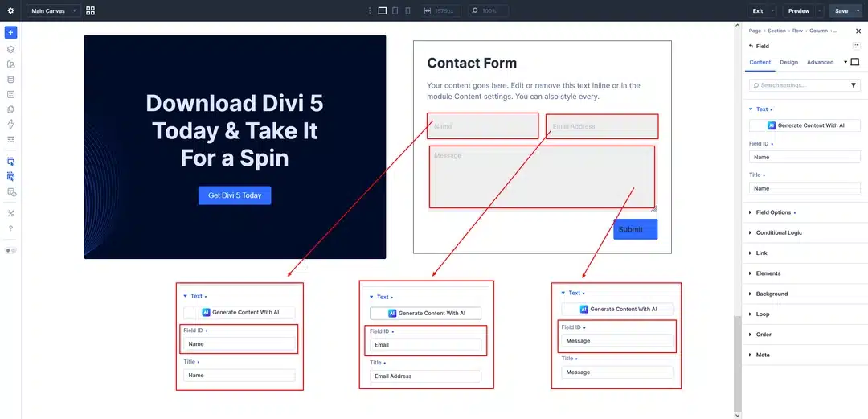Screen dimensions: 868x419
Task: Open the form-like panel icon in sidebar
Action: 10,94
